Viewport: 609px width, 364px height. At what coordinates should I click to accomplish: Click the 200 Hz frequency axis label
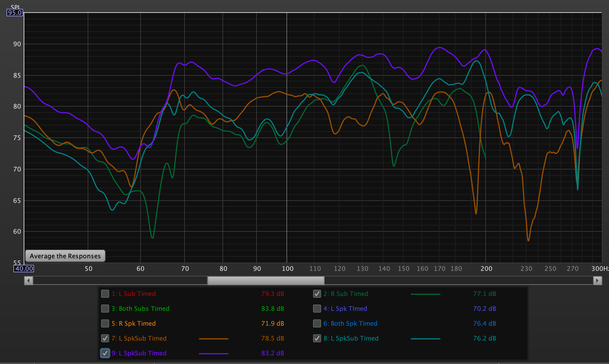pos(486,269)
